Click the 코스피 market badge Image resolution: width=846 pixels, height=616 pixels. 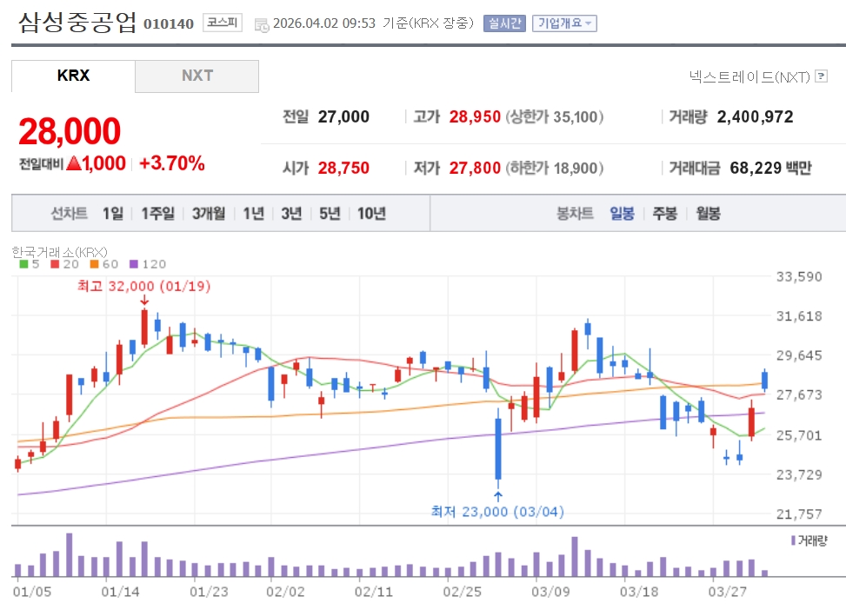pyautogui.click(x=223, y=23)
